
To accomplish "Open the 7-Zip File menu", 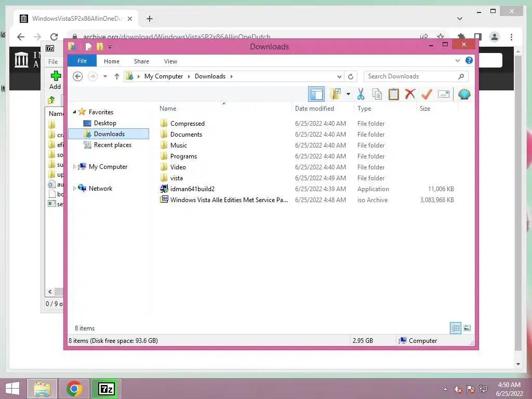I will click(53, 61).
